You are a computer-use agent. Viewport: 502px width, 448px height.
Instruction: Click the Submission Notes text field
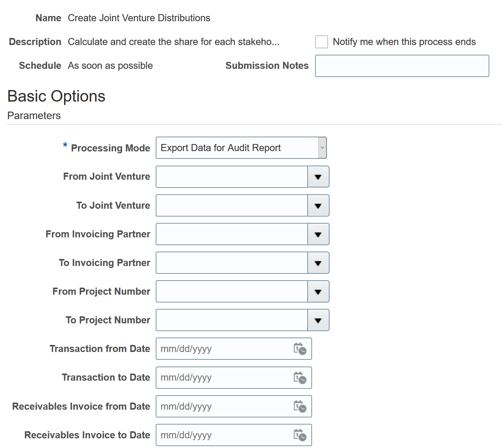402,66
